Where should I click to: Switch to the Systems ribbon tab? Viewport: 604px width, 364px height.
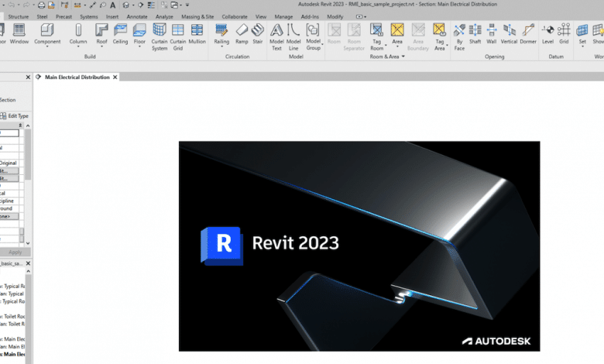(x=88, y=16)
